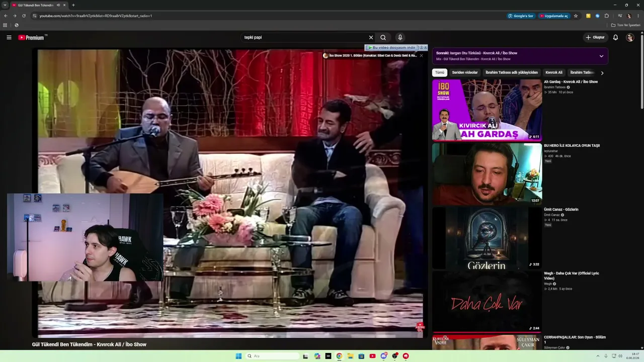Open the red YouTube app in taskbar

pyautogui.click(x=372, y=356)
